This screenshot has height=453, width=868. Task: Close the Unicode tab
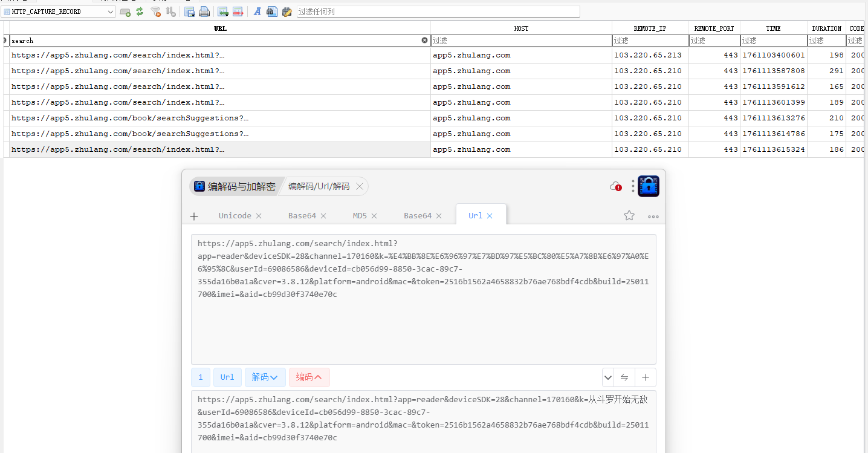259,216
